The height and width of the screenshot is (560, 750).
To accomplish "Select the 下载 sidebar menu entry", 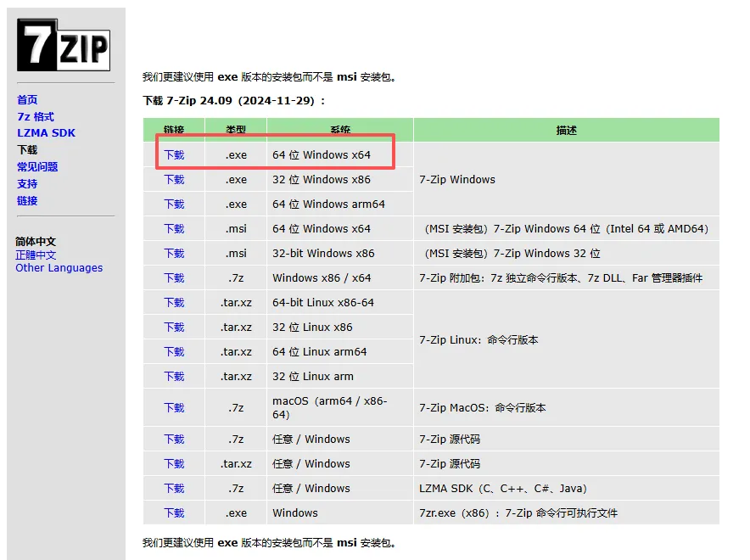I will coord(27,149).
